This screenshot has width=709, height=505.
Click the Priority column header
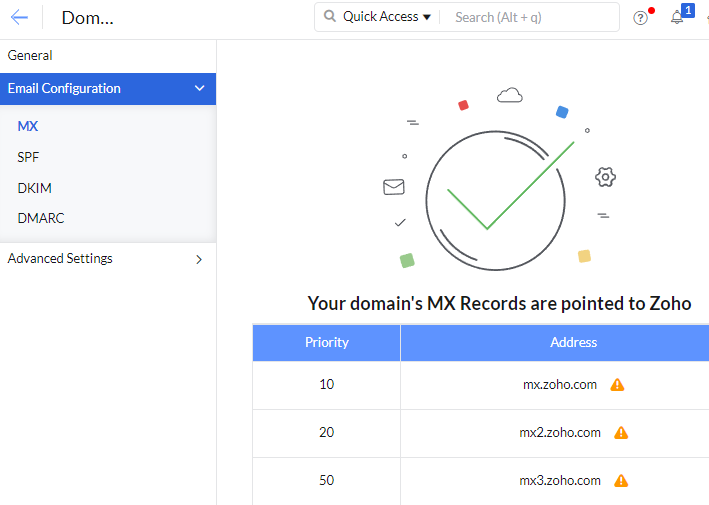[x=326, y=343]
